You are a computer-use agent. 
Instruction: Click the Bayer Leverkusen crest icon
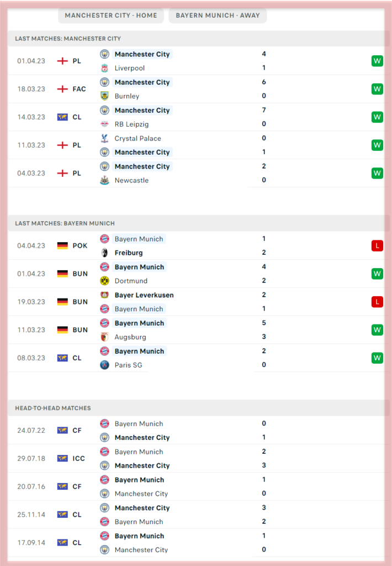(x=104, y=295)
